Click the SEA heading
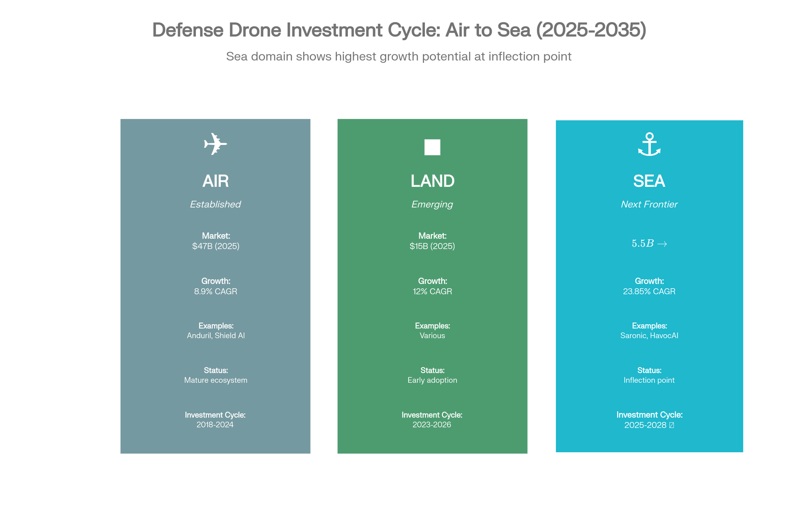The width and height of the screenshot is (798, 532). pyautogui.click(x=649, y=181)
